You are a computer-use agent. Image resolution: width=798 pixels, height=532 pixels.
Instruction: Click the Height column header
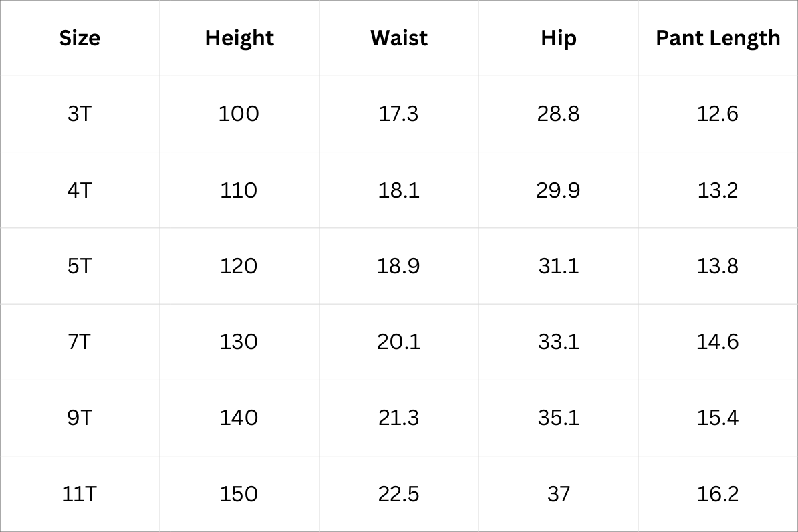click(x=239, y=38)
